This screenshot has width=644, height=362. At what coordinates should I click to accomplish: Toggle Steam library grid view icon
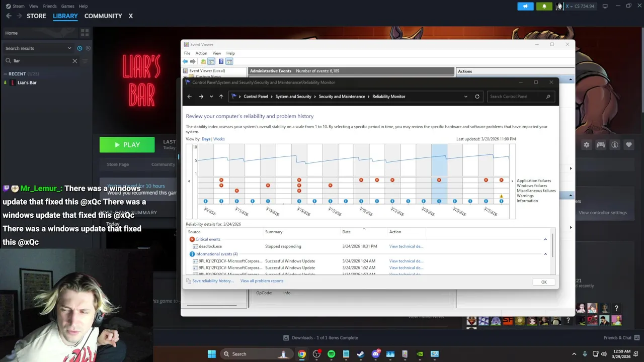point(85,33)
